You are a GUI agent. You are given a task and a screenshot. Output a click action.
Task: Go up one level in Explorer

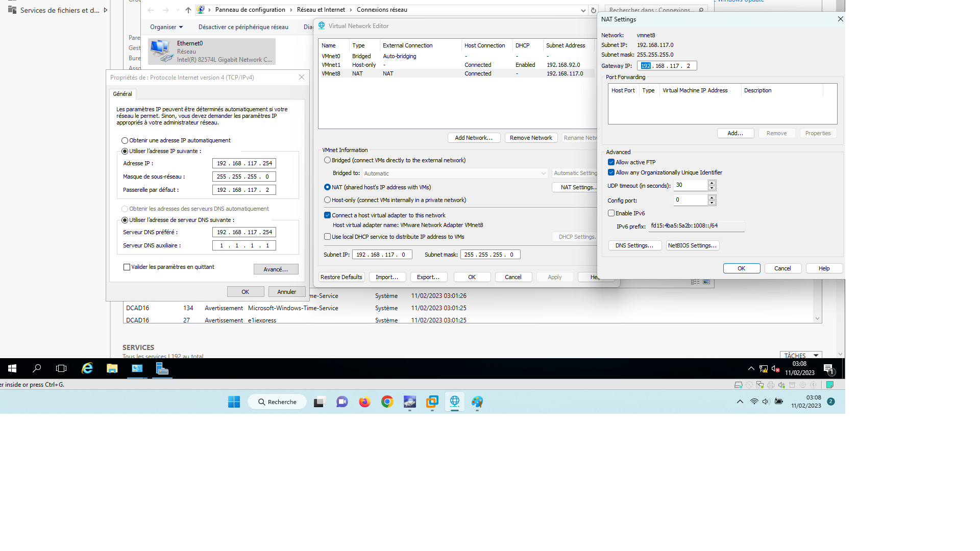188,10
